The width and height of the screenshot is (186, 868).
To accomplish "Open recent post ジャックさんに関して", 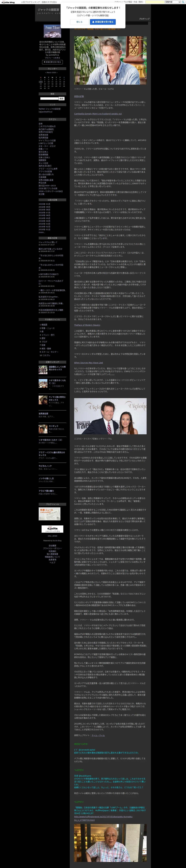I will click(x=48, y=242).
